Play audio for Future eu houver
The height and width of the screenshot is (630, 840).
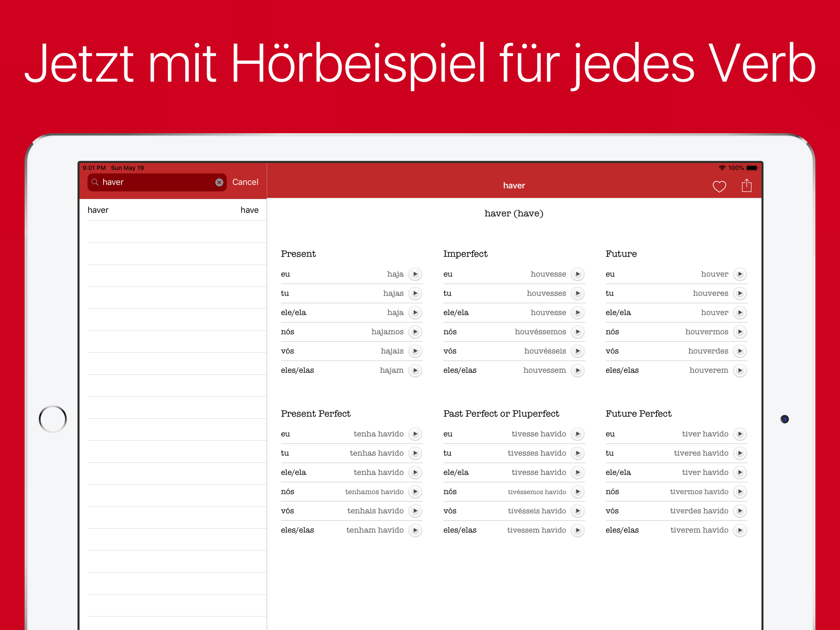tap(740, 274)
